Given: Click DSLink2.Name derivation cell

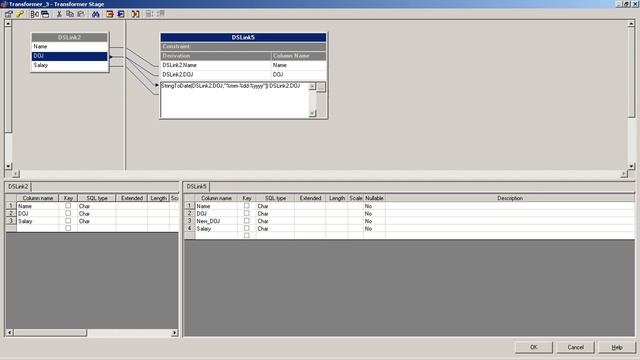Looking at the screenshot, I should (x=216, y=65).
